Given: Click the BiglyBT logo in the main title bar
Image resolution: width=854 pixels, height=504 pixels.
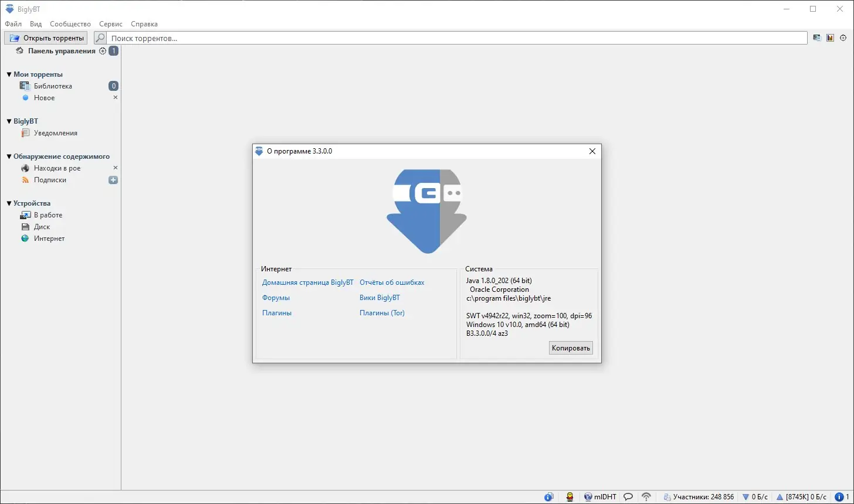Looking at the screenshot, I should click(x=9, y=9).
